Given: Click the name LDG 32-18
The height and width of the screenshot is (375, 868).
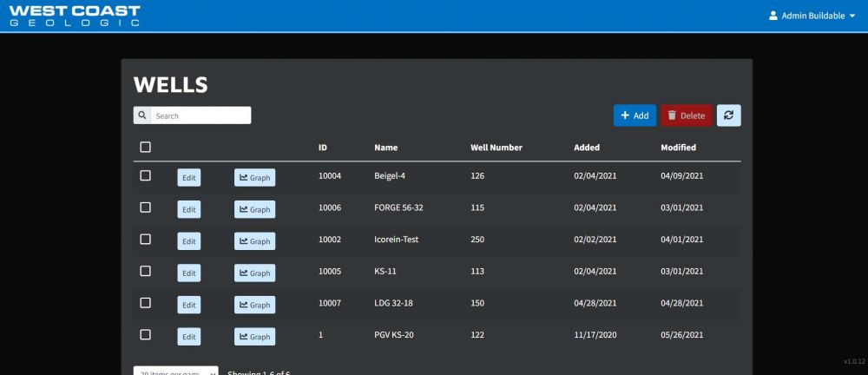Looking at the screenshot, I should pos(395,304).
